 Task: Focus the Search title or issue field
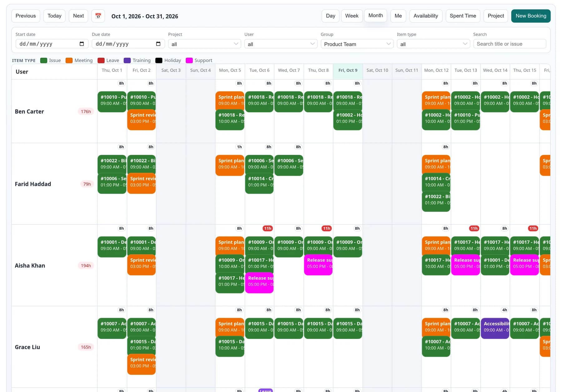[x=510, y=44]
